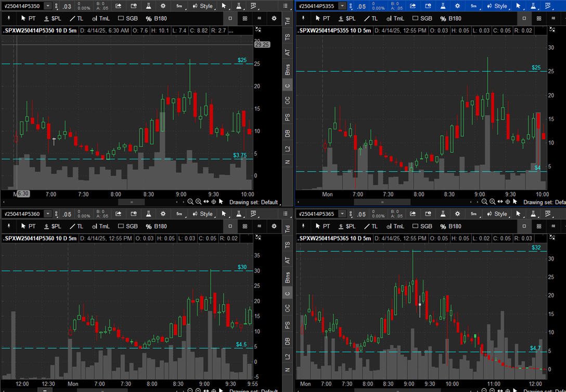Select PT pointer tool in the P5350 chart
The height and width of the screenshot is (392, 566).
[28, 18]
